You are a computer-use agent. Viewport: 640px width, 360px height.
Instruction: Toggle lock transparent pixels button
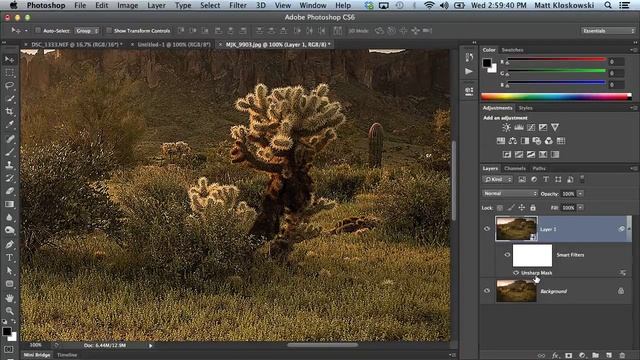[x=500, y=208]
